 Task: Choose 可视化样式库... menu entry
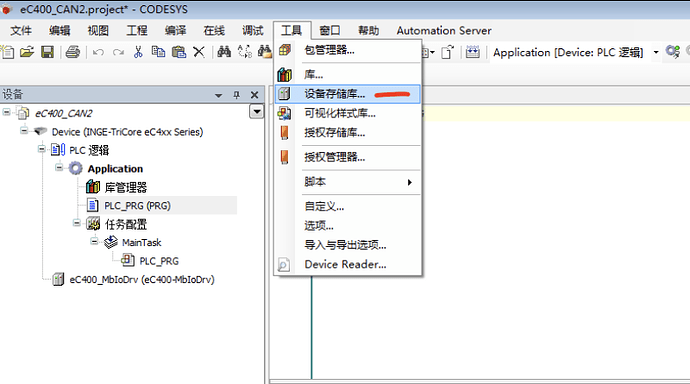347,113
